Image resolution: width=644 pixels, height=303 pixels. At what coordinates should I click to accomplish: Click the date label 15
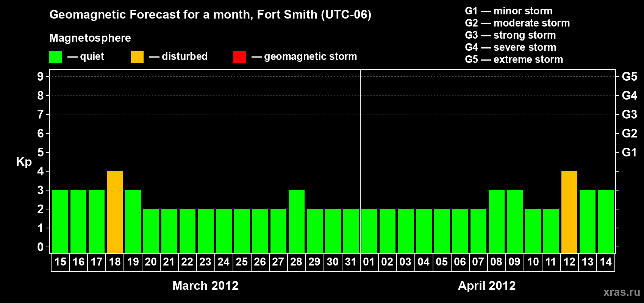click(x=60, y=262)
